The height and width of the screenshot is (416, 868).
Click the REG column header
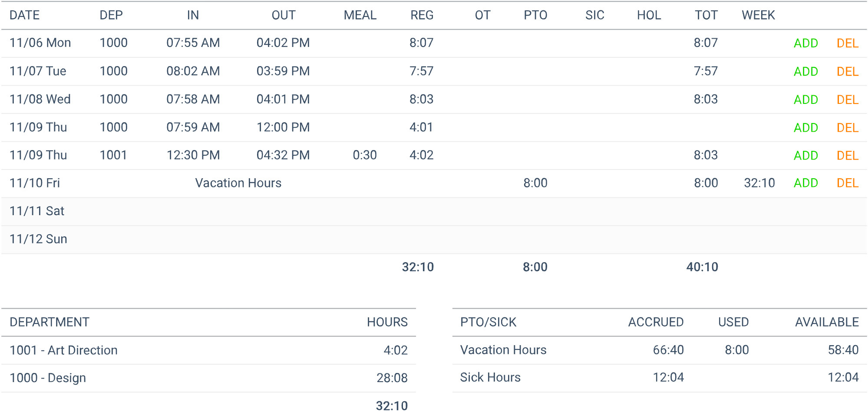pos(422,15)
